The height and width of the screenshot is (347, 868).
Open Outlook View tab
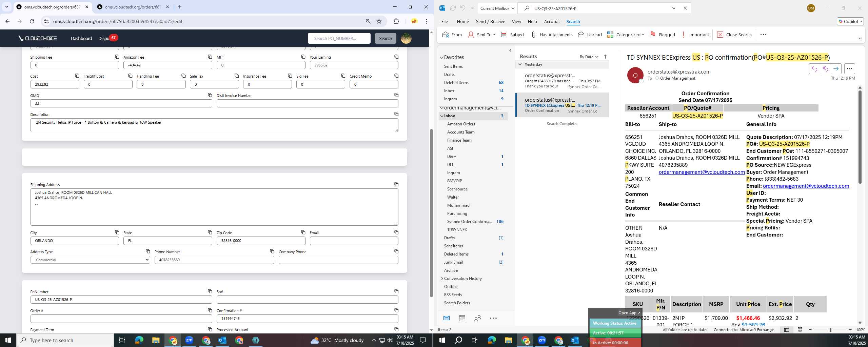[x=516, y=21]
